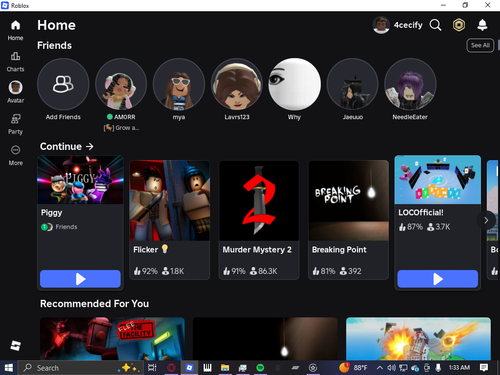
Task: Open the Murder Mystery 2 game card
Action: tap(259, 220)
